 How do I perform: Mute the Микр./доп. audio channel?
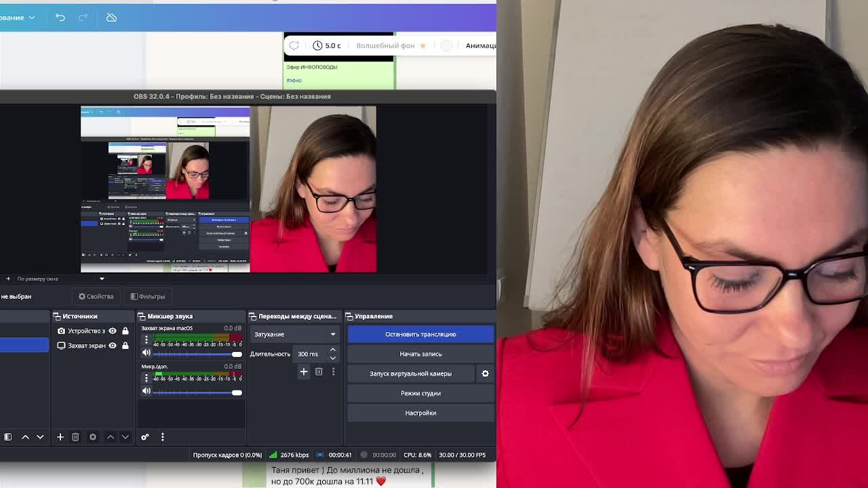pyautogui.click(x=146, y=392)
